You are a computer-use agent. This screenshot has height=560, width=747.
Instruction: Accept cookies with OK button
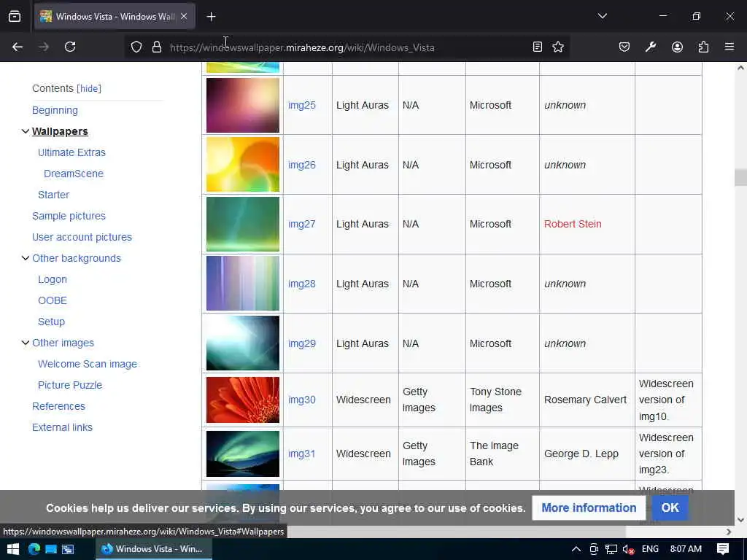(670, 507)
